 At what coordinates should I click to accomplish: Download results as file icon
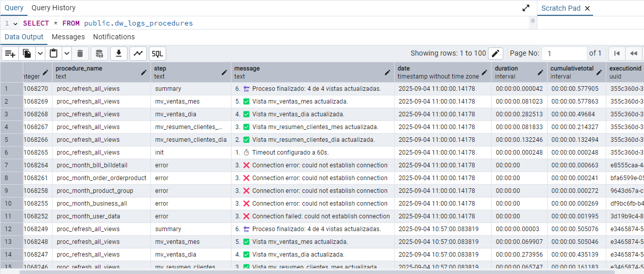tap(119, 54)
